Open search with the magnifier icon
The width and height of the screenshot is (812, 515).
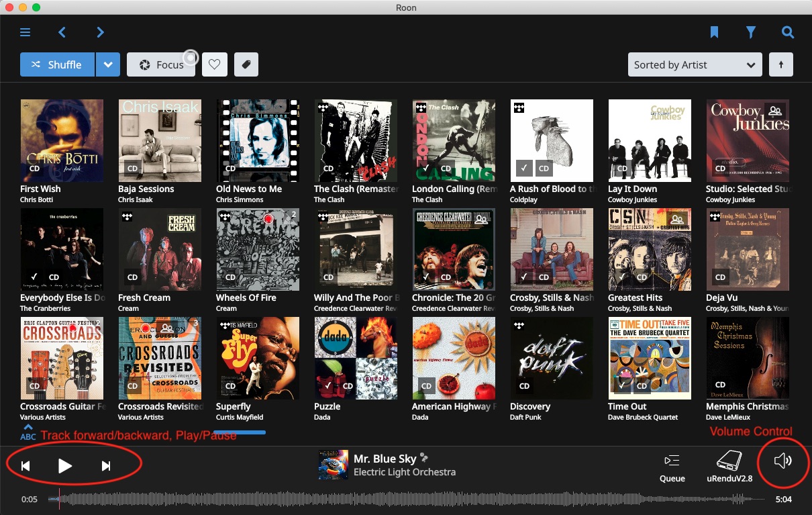point(787,32)
